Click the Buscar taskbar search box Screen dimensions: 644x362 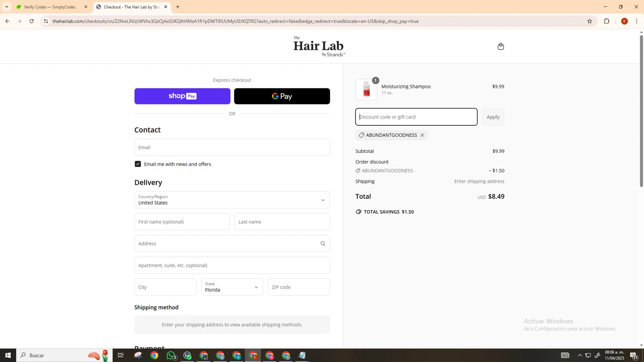pos(64,355)
